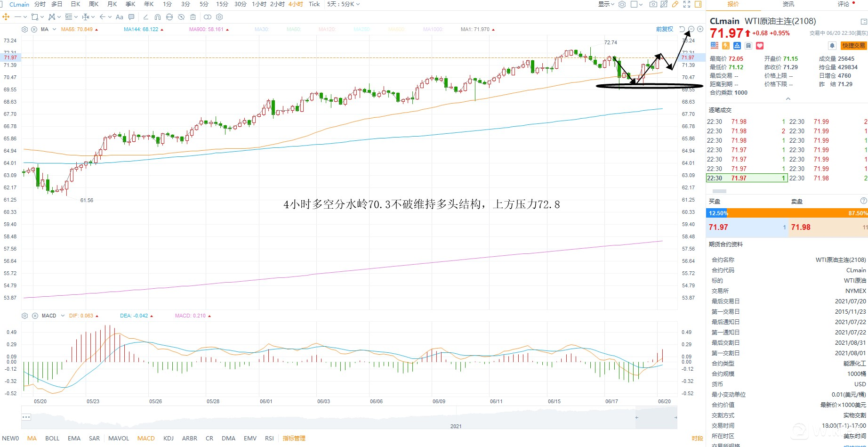Click the trash icon to delete drawings
Screen dimensions: 868x447
(x=193, y=17)
